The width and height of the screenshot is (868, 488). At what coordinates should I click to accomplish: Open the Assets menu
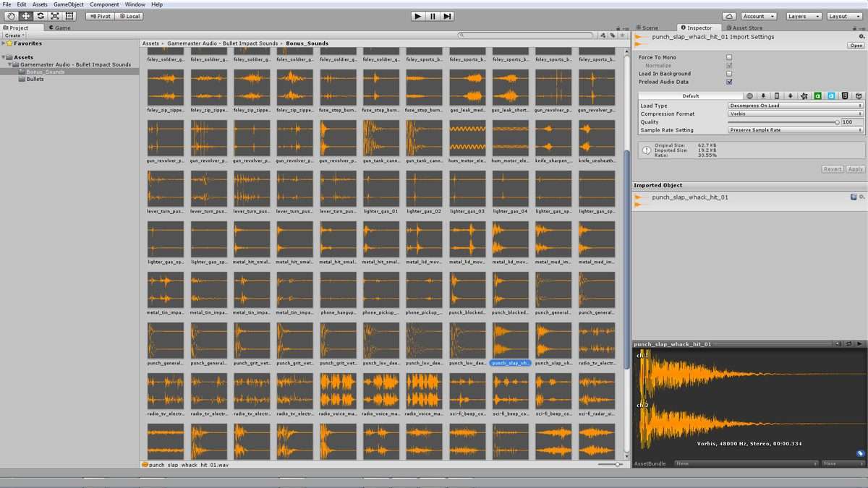tap(40, 4)
